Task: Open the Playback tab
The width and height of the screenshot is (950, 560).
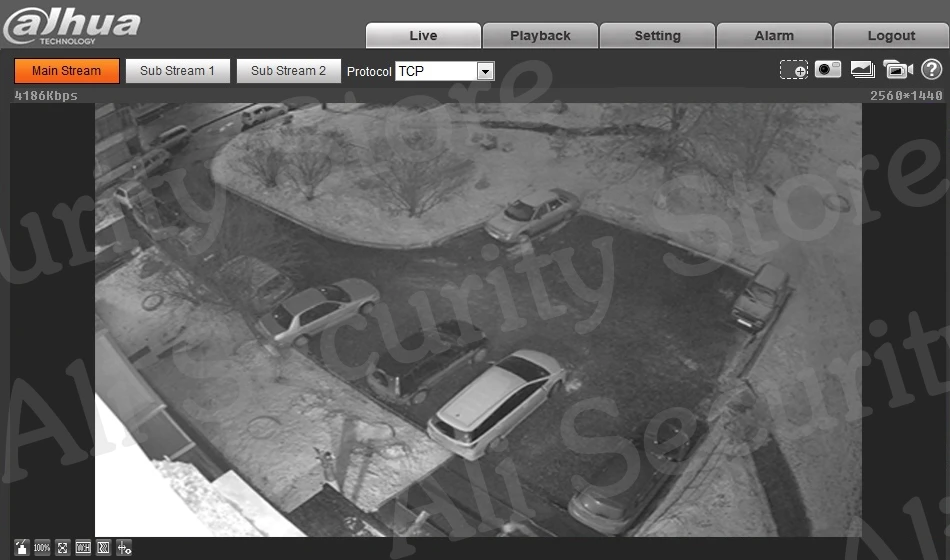Action: [540, 36]
